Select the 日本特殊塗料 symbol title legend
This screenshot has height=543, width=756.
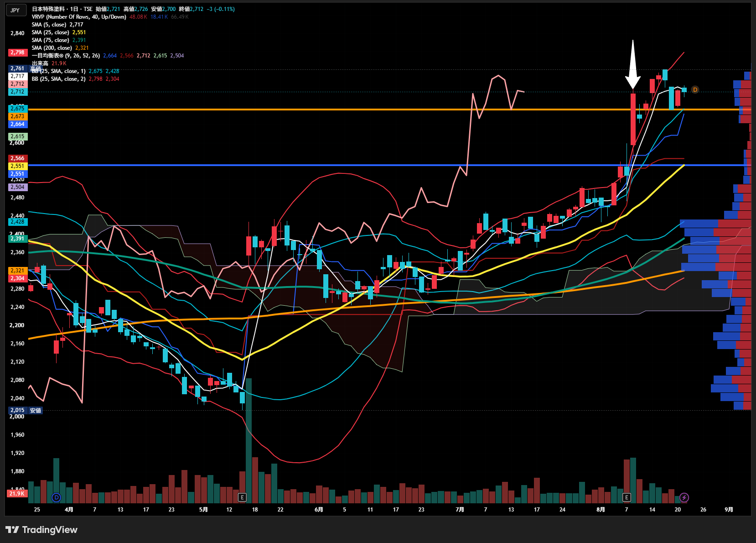(62, 9)
